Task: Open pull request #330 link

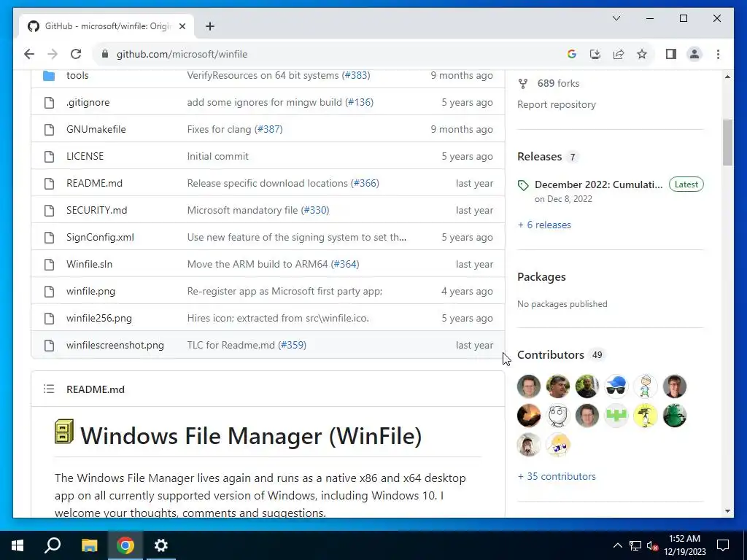Action: pos(315,210)
